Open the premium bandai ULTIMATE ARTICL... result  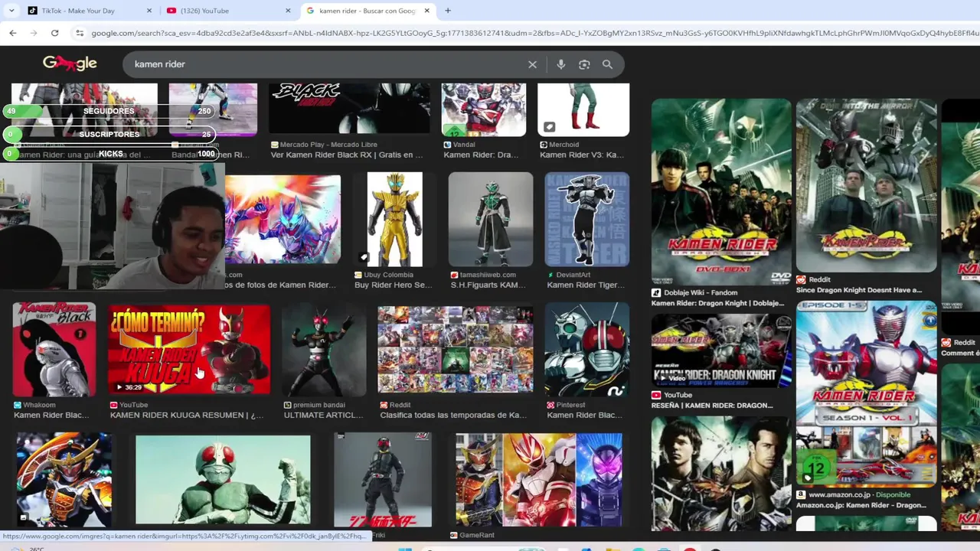point(323,410)
